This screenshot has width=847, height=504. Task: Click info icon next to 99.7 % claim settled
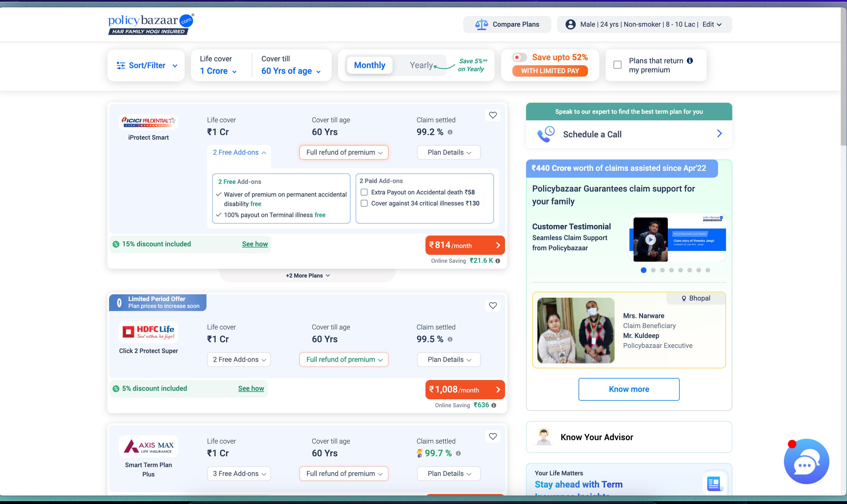458,453
